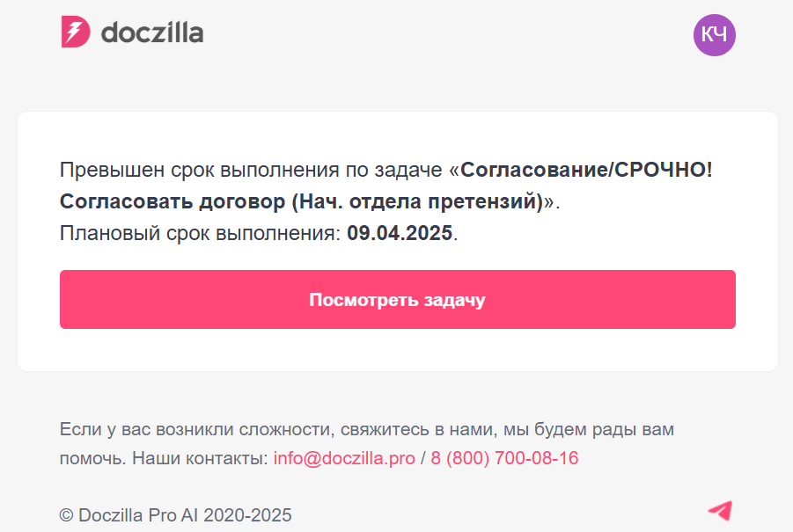The height and width of the screenshot is (532, 793).
Task: Click the (Нач. отдела претензий) text
Action: point(415,201)
